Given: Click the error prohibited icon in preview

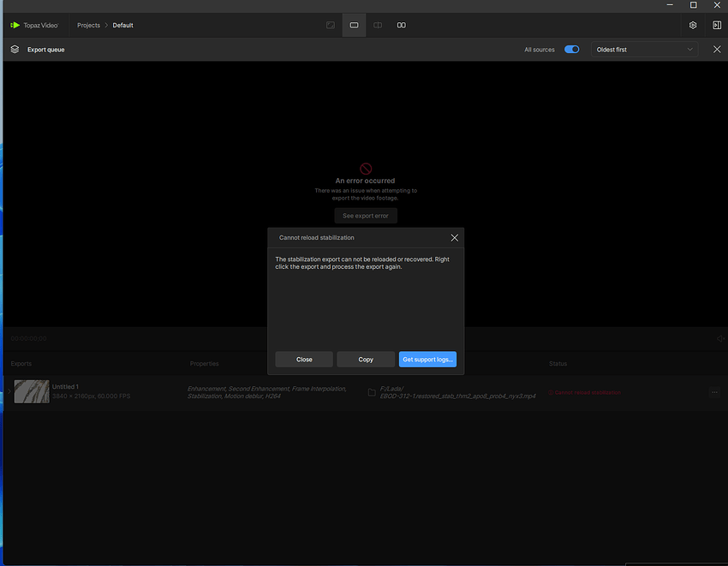Looking at the screenshot, I should [366, 169].
